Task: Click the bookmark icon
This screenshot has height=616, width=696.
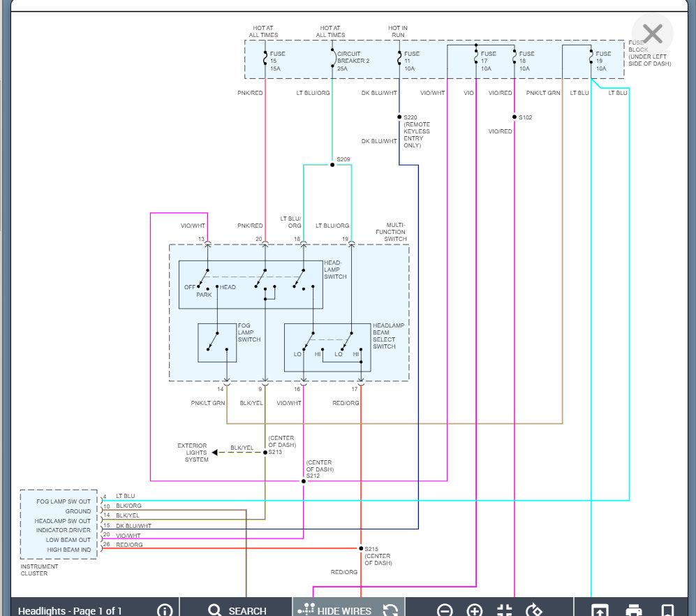Action: [x=667, y=610]
